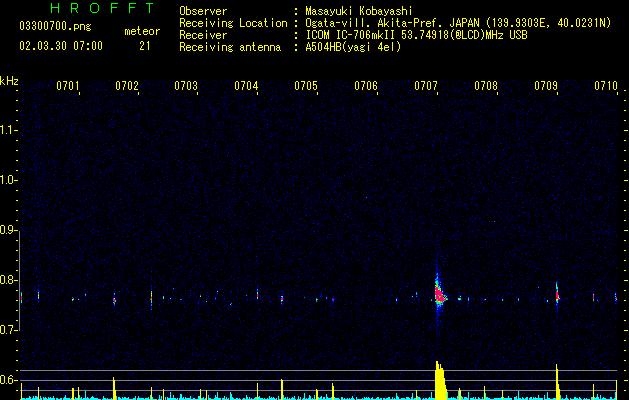The height and width of the screenshot is (400, 629).
Task: Click the 0710 time marker
Action: [606, 86]
